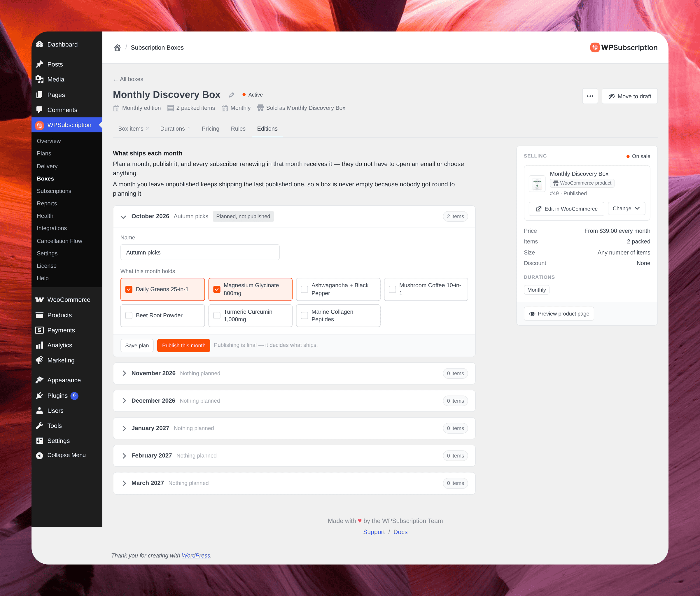Expand the December 2026 edition
Viewport: 700px width, 596px height.
(124, 401)
